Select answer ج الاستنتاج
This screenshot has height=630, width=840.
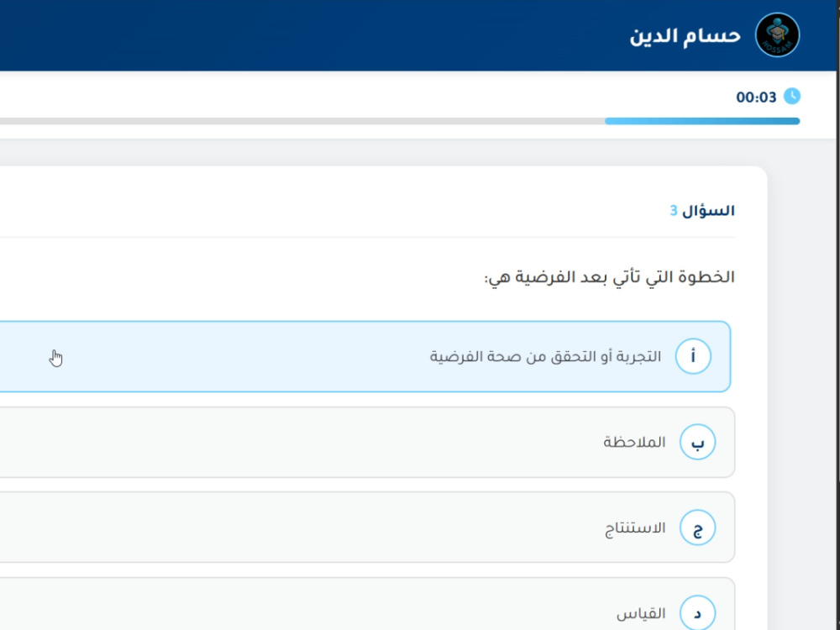pos(367,528)
